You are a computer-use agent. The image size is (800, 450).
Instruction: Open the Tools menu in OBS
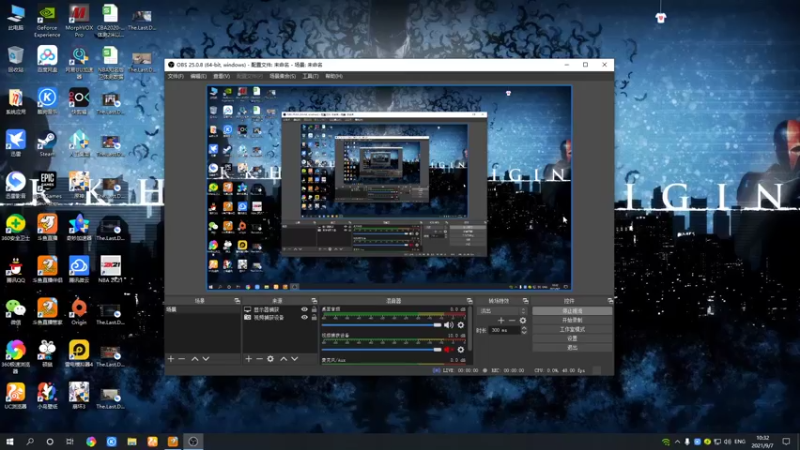(310, 76)
